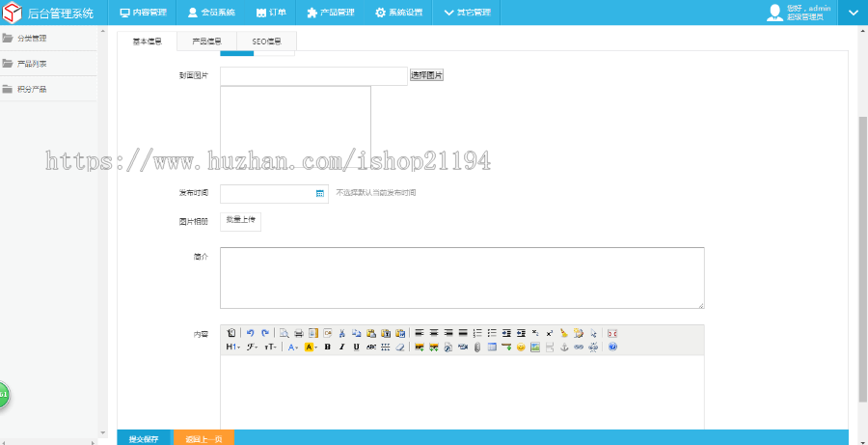This screenshot has height=445, width=868.
Task: Paste from Word icon
Action: tap(400, 333)
